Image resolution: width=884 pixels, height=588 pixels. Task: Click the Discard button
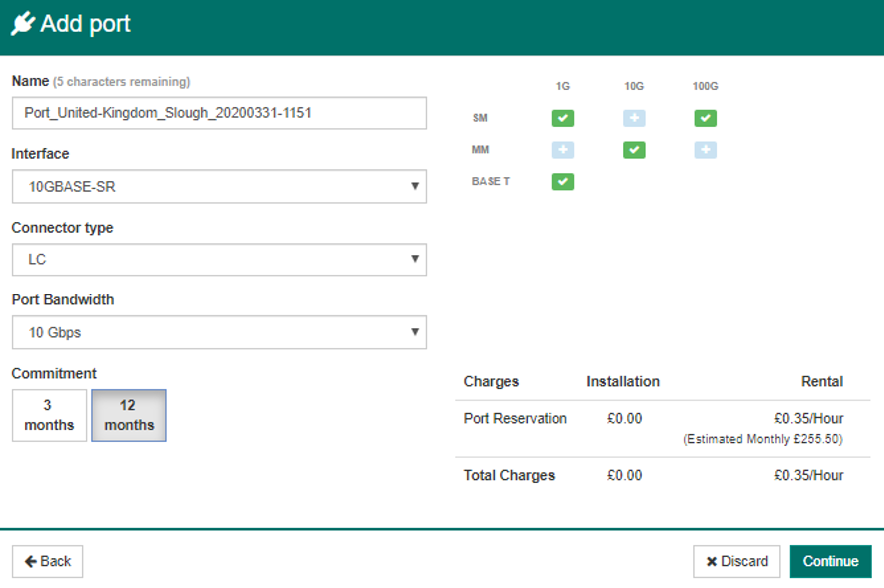pos(736,561)
